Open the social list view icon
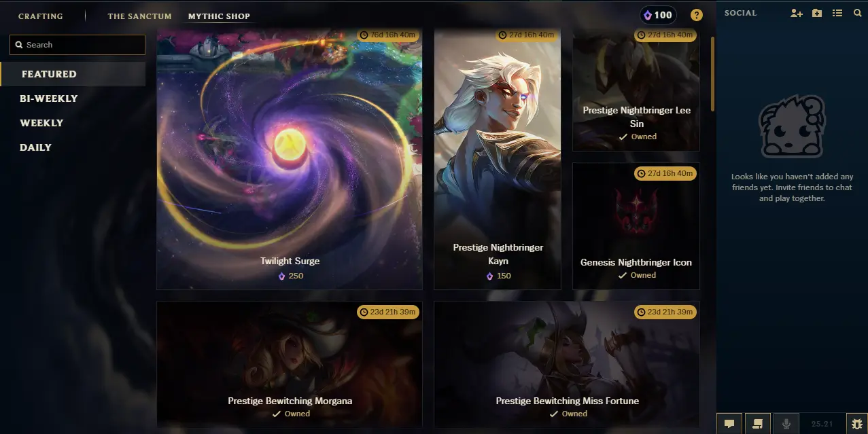 pyautogui.click(x=837, y=13)
